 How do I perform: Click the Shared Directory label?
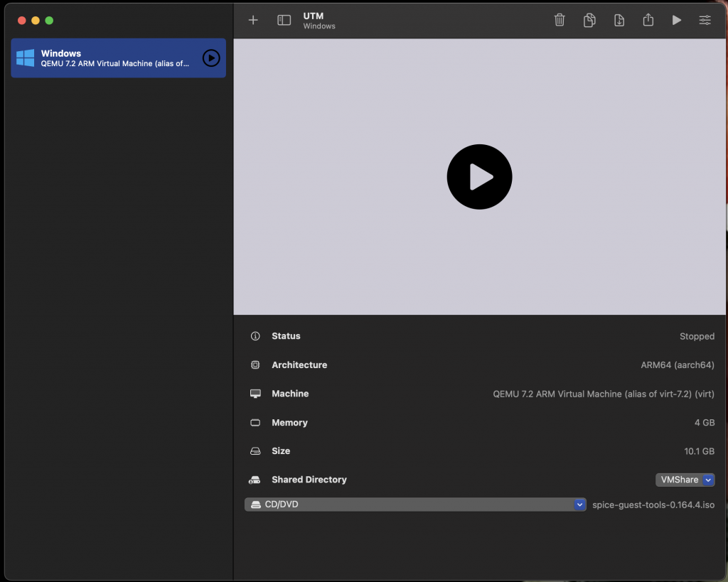pyautogui.click(x=309, y=480)
